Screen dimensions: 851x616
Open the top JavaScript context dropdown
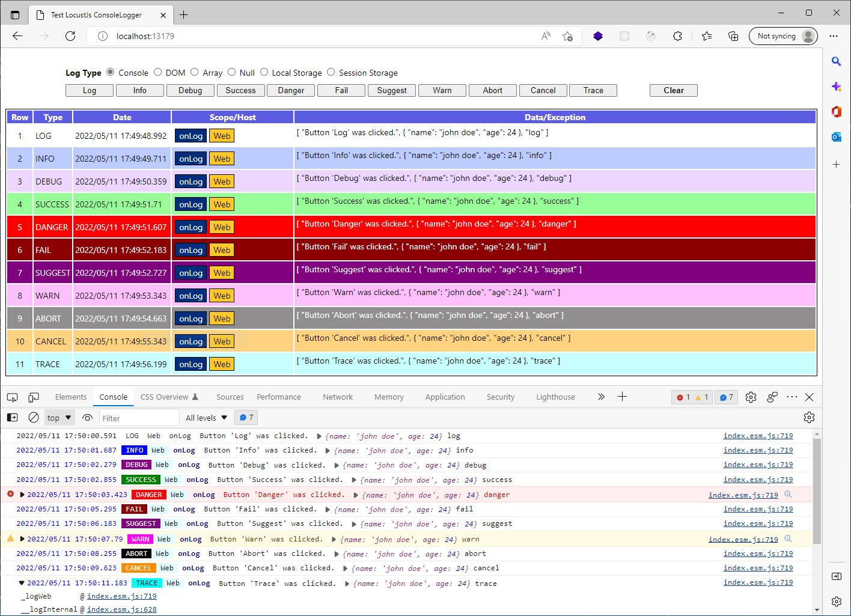point(59,418)
